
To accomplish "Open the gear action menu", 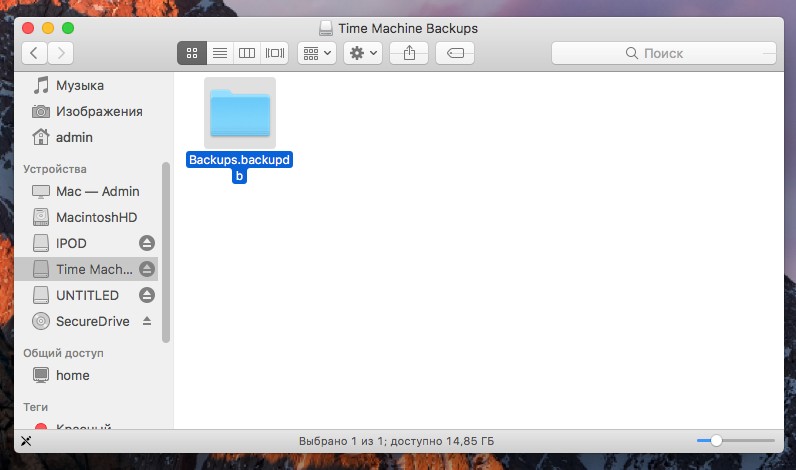I will (x=363, y=53).
